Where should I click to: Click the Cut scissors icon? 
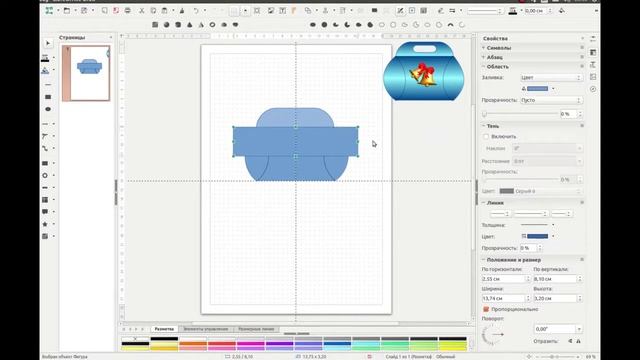[141, 11]
